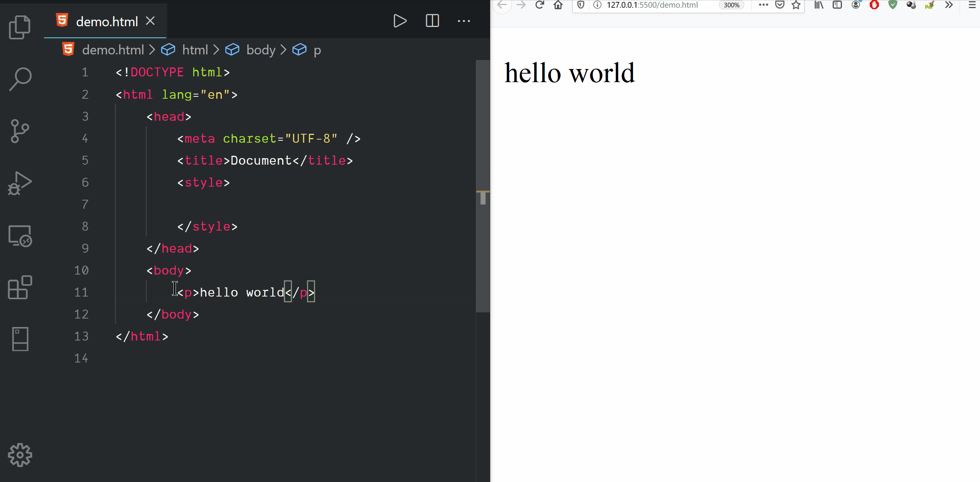Reload the browser page

(540, 5)
